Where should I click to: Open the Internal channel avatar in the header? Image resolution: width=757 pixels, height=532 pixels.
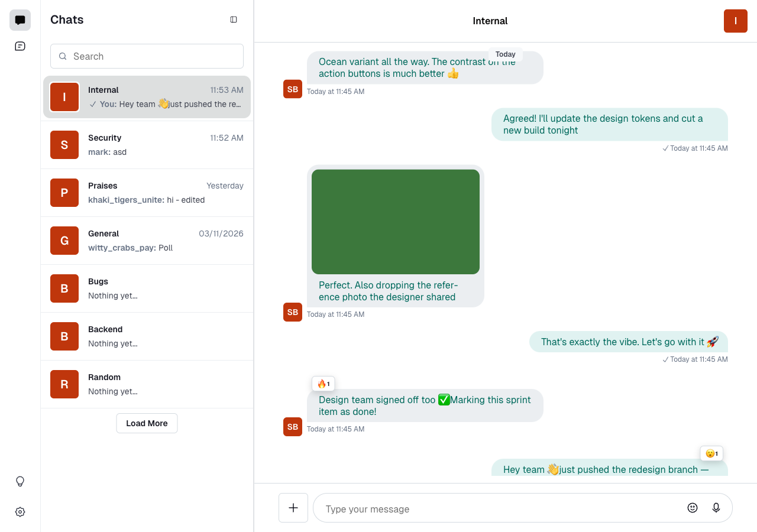tap(735, 21)
